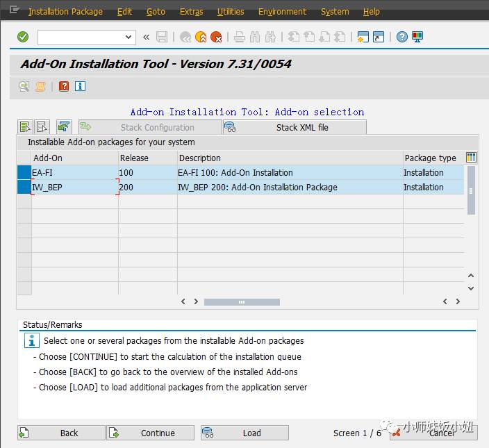Click the First Page icon
The height and width of the screenshot is (448, 489).
point(293,37)
